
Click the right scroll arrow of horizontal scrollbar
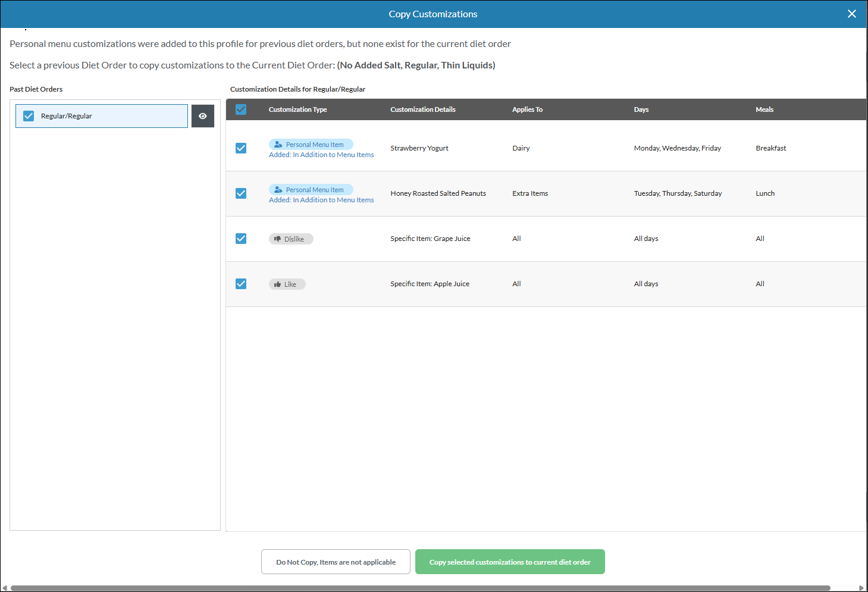861,588
